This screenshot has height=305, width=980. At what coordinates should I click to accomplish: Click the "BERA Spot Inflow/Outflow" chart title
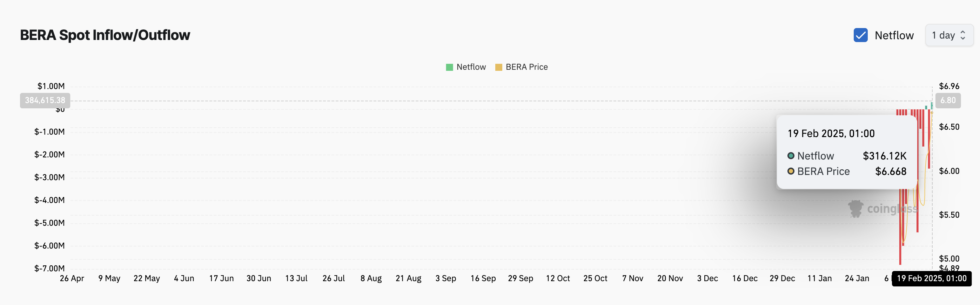(105, 35)
